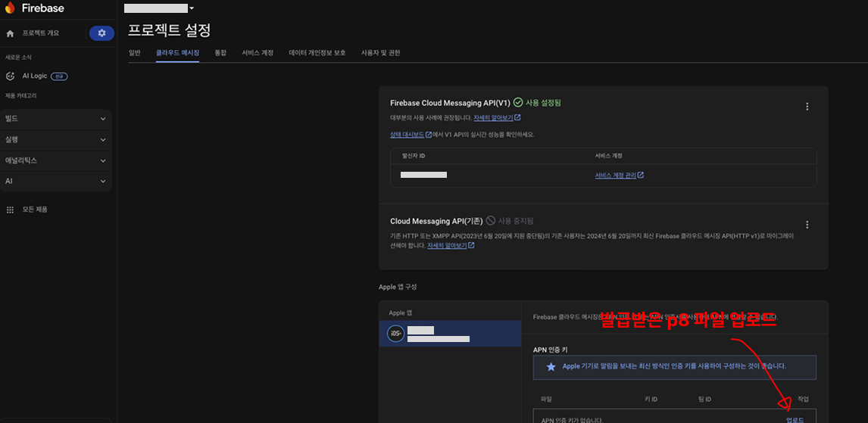Viewport: 868px width, 423px height.
Task: Open the 사용자 및 권한 tab
Action: pos(380,53)
